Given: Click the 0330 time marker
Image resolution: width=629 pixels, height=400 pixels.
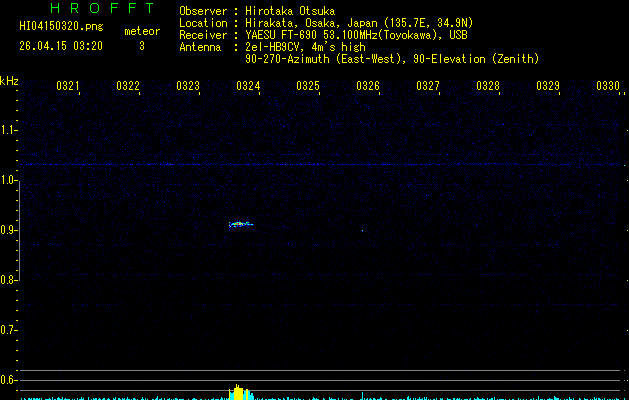Looking at the screenshot, I should (608, 86).
